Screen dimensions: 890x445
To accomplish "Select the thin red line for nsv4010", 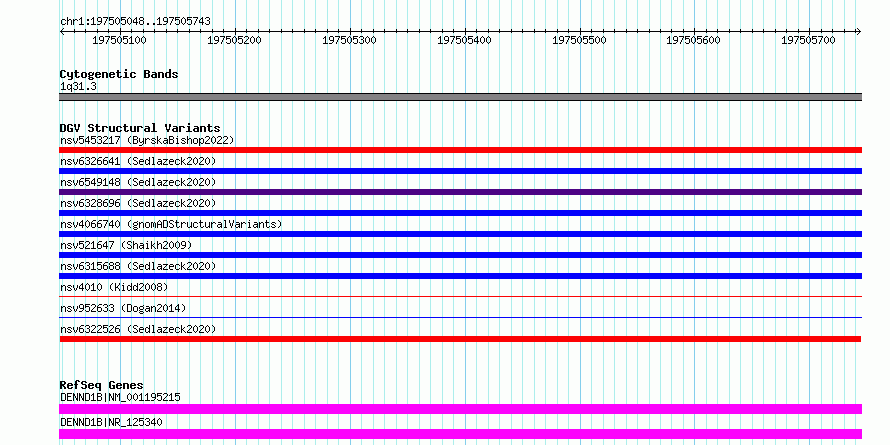I will point(460,296).
